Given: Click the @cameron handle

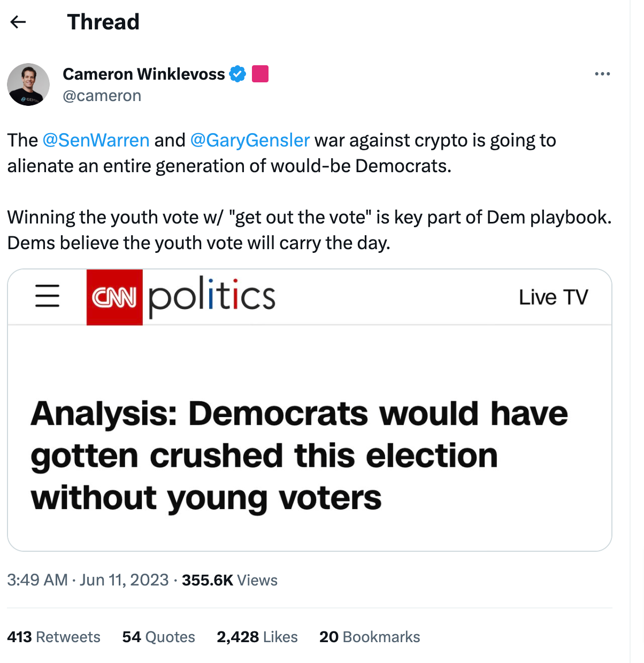Looking at the screenshot, I should coord(102,96).
